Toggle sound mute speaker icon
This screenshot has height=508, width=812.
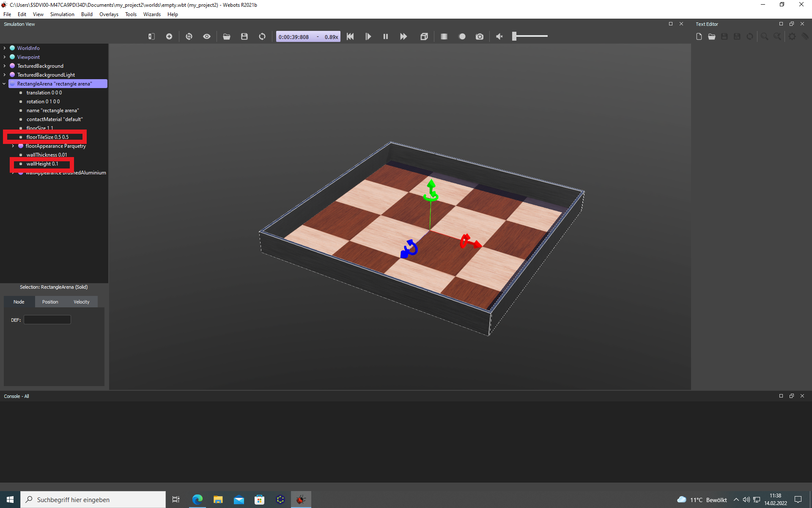click(x=499, y=36)
